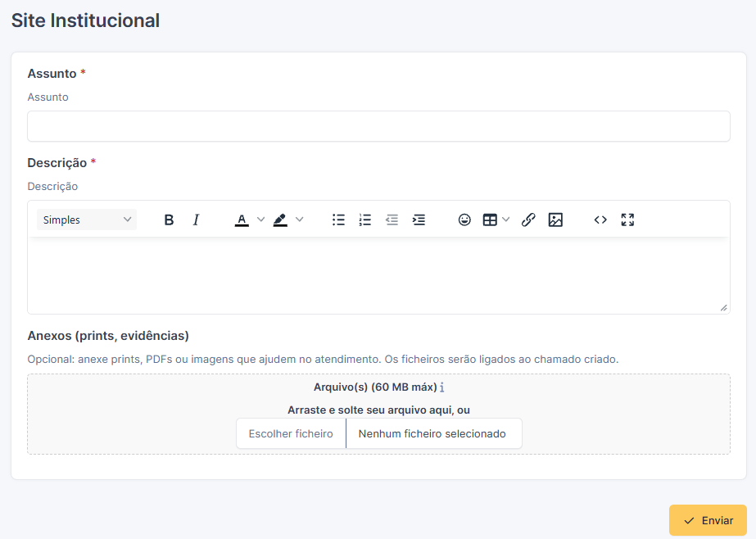Viewport: 756px width, 539px height.
Task: Click the Assunto text input field
Action: coord(378,126)
